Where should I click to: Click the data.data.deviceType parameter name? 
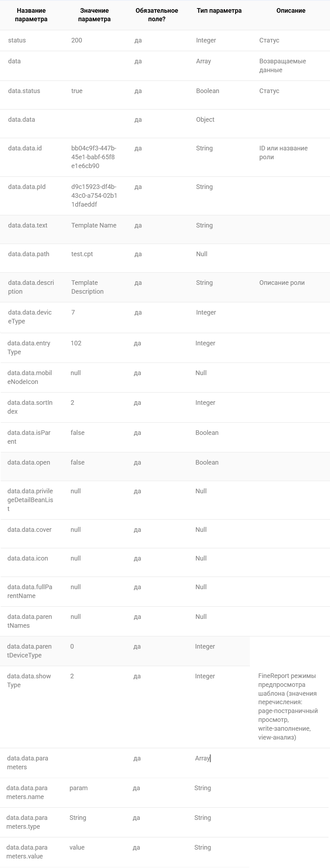(x=30, y=317)
